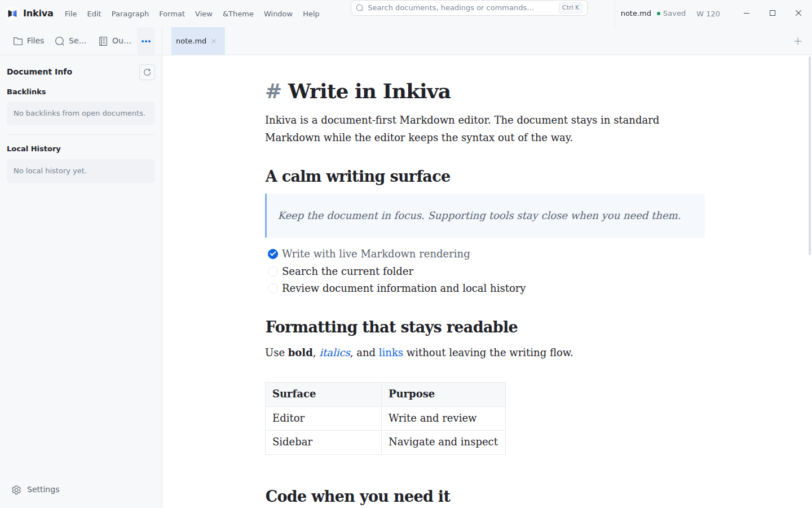Viewport: 812px width, 508px height.
Task: Open the &Theme menu
Action: [238, 14]
